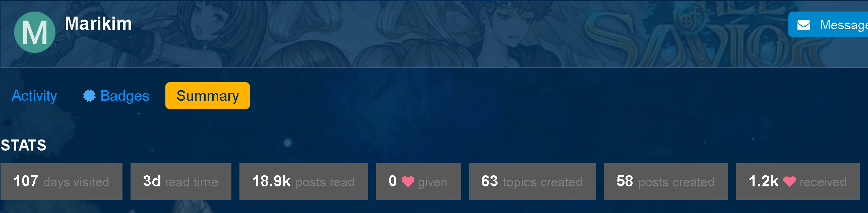Viewport: 868px width, 213px height.
Task: Select the 3d read time stat
Action: (181, 181)
